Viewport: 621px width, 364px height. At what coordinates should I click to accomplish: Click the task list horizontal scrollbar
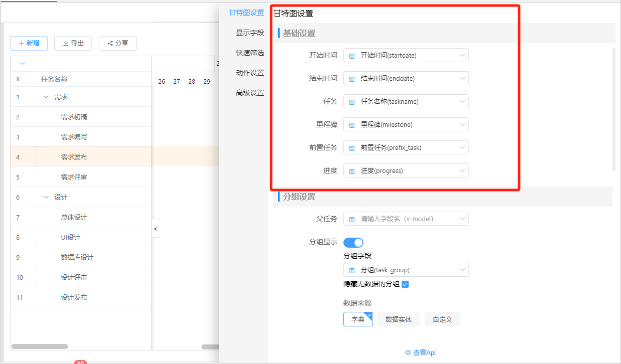pos(40,346)
